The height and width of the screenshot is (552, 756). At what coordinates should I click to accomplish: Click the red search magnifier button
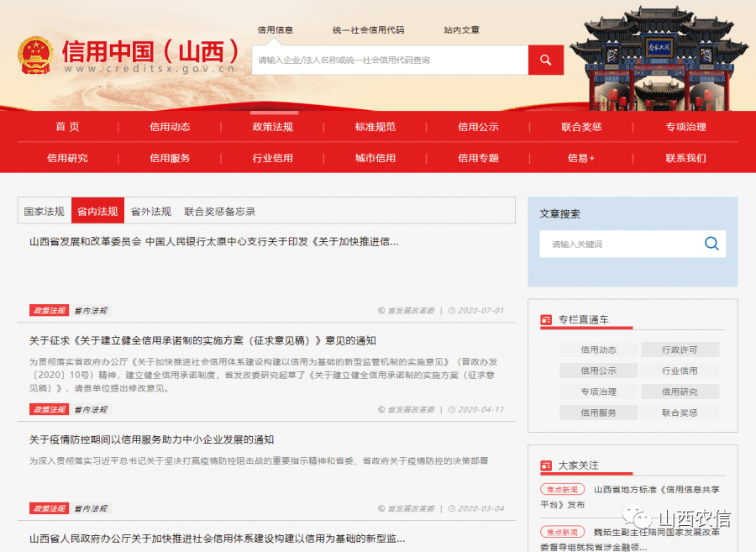pyautogui.click(x=546, y=60)
